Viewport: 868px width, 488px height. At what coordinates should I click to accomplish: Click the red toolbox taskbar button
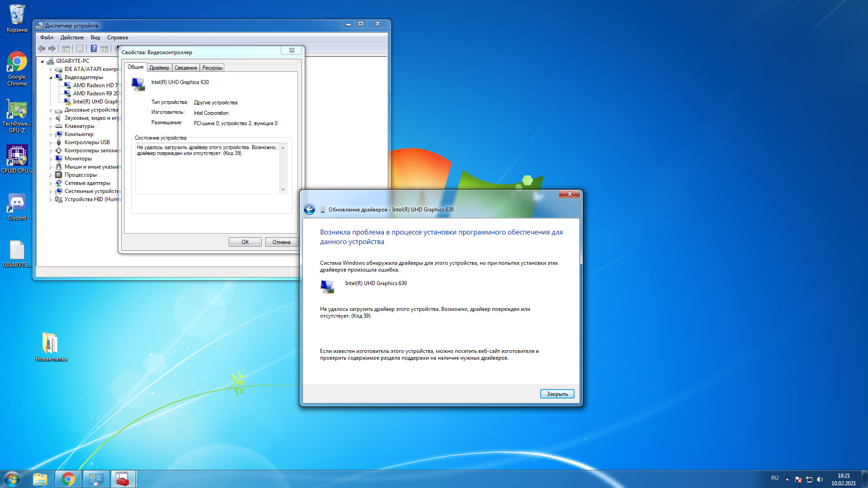123,479
